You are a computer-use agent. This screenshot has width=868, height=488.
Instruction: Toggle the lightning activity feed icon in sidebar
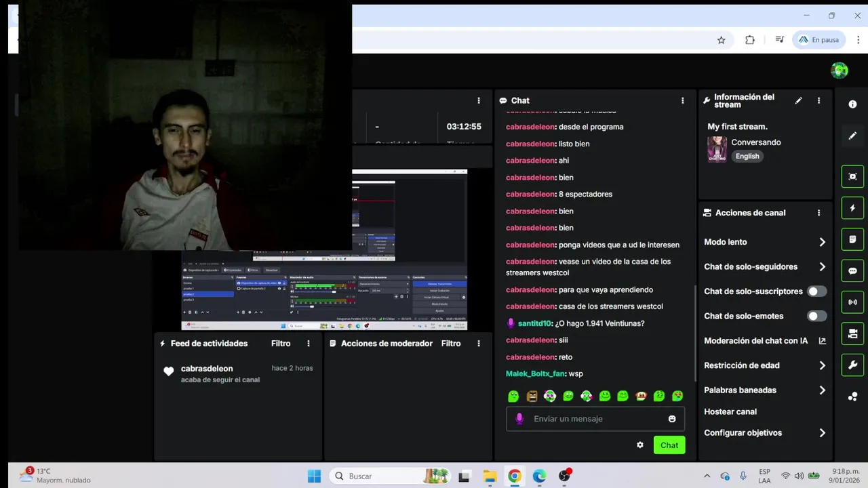[852, 208]
